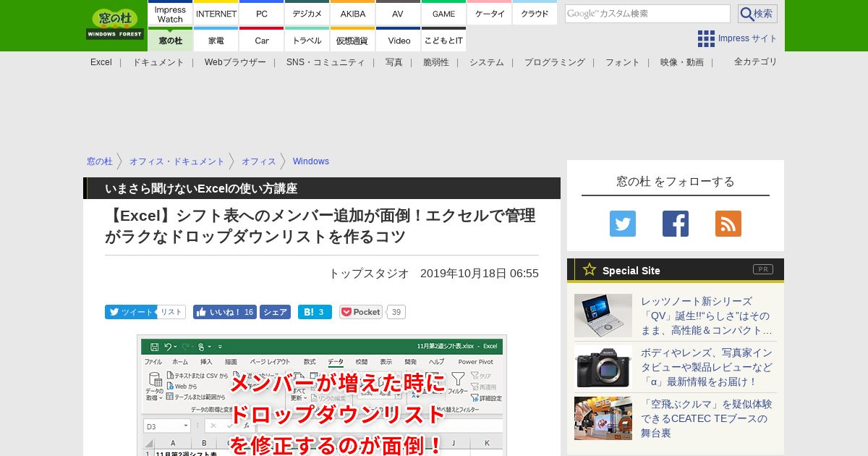Open the AV tab
This screenshot has height=456, width=868.
[398, 13]
